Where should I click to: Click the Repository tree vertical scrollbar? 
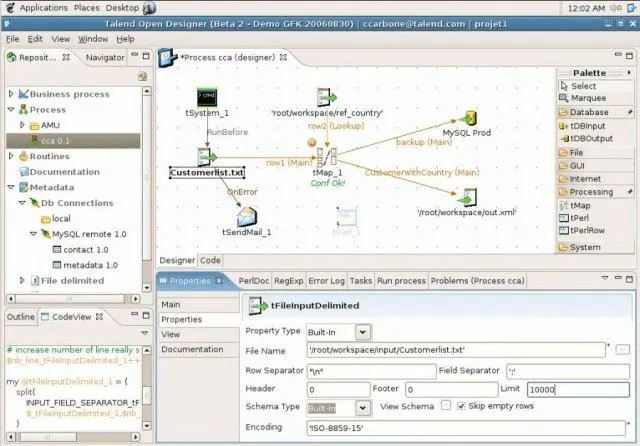tap(147, 189)
